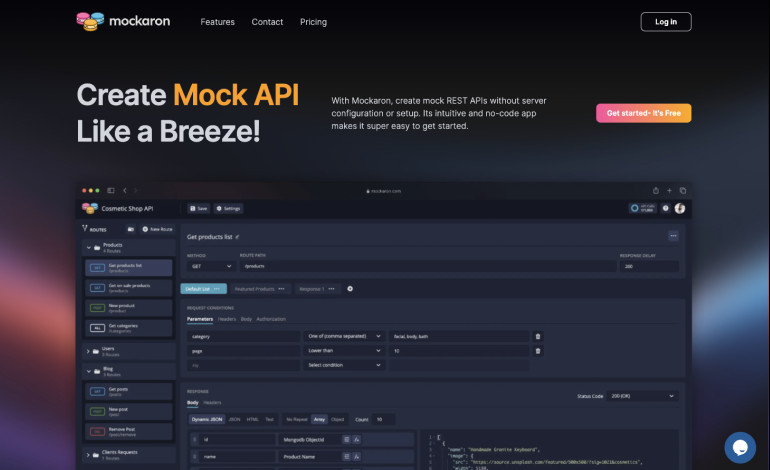
Task: Select Dynamic JSON body type
Action: (207, 419)
